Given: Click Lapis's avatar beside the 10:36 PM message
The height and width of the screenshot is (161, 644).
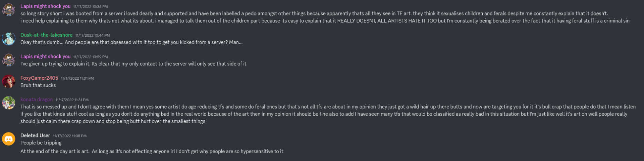Looking at the screenshot, I should point(9,10).
